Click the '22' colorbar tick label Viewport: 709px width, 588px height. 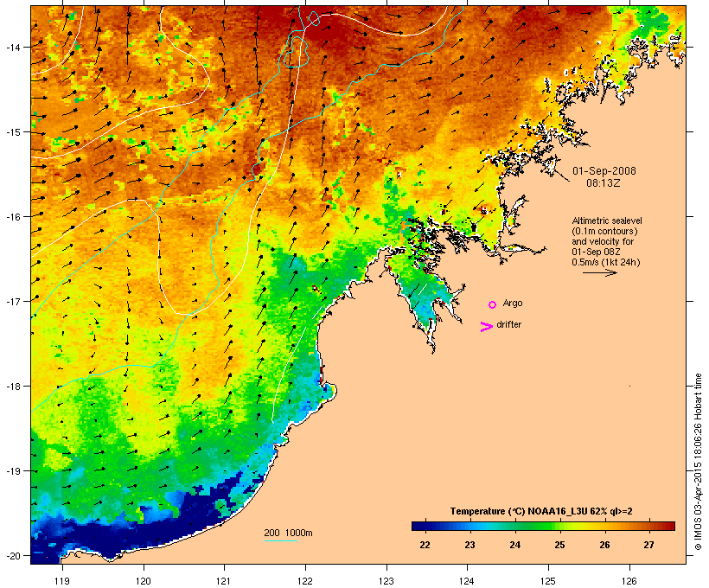coord(425,545)
